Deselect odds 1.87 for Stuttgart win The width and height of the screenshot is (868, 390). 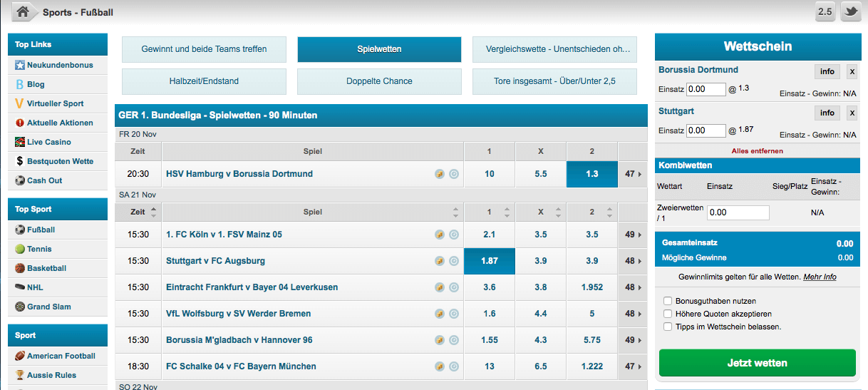[x=490, y=261]
